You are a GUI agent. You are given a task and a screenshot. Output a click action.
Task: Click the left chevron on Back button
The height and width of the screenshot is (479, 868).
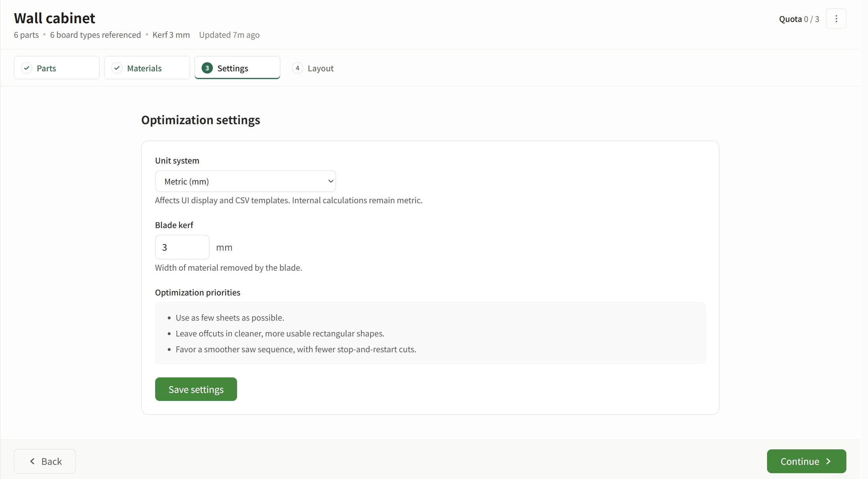[x=33, y=461]
